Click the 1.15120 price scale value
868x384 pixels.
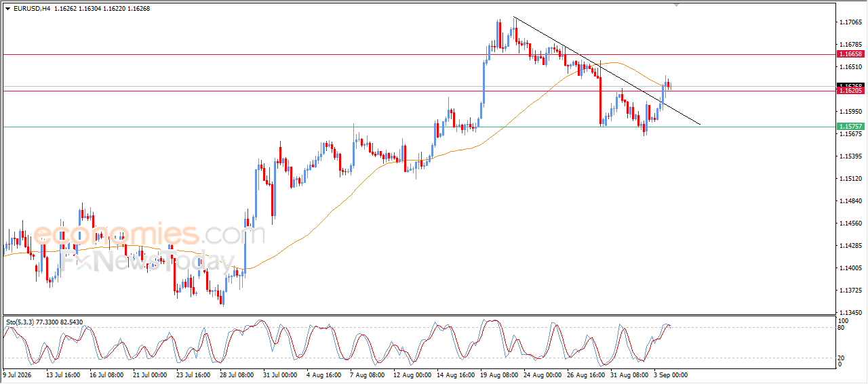(850, 179)
